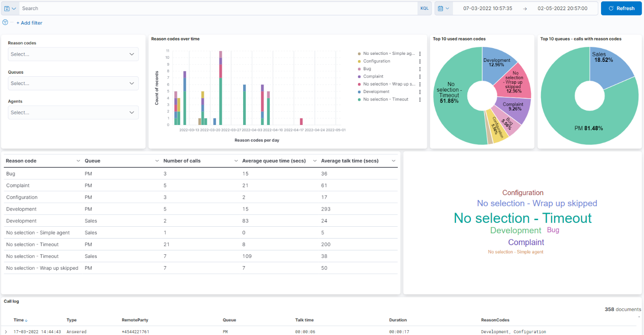Viewport: 644px width, 335px height.
Task: Open Average talk time column menu
Action: 393,161
